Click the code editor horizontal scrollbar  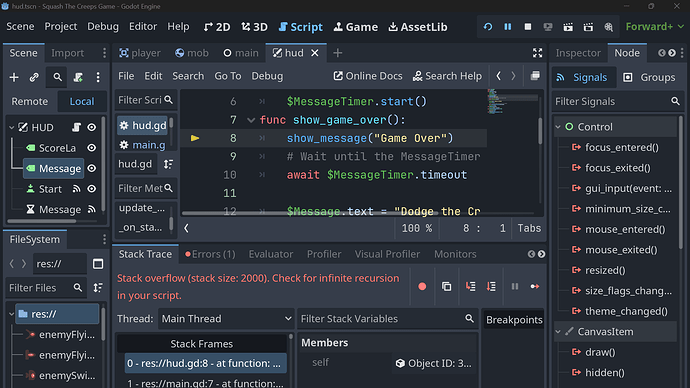click(x=310, y=213)
